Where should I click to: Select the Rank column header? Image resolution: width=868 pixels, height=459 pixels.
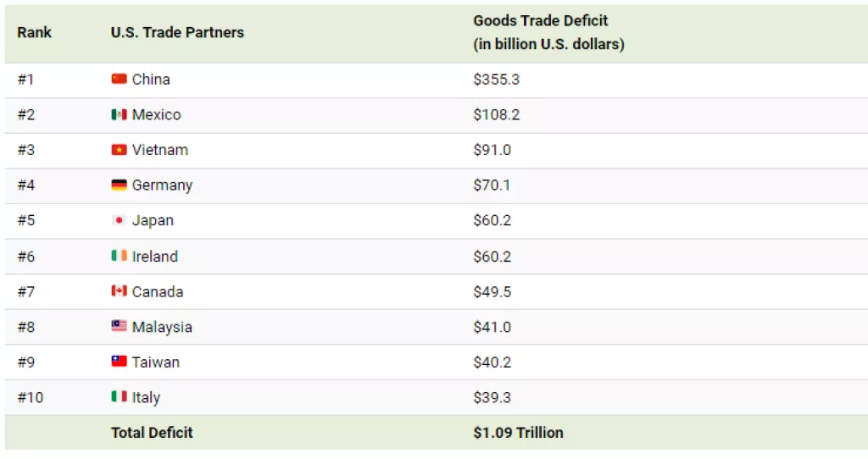coord(34,32)
